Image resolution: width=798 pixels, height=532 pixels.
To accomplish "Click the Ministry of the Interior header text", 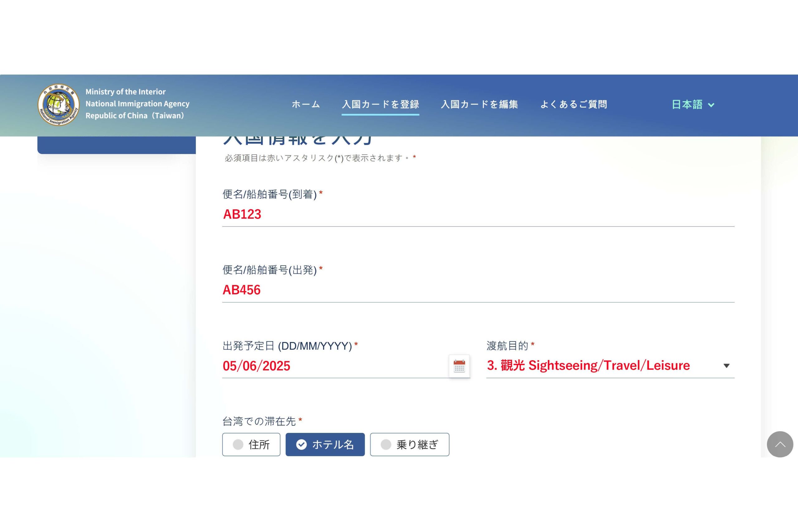I will [x=126, y=92].
